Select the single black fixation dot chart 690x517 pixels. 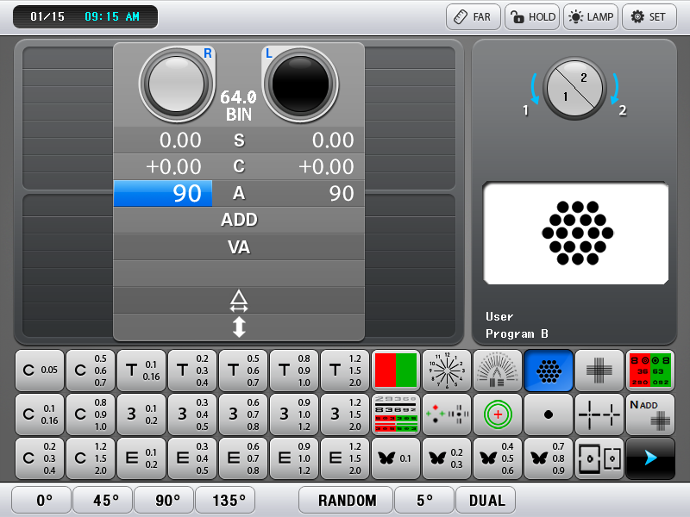pyautogui.click(x=548, y=414)
